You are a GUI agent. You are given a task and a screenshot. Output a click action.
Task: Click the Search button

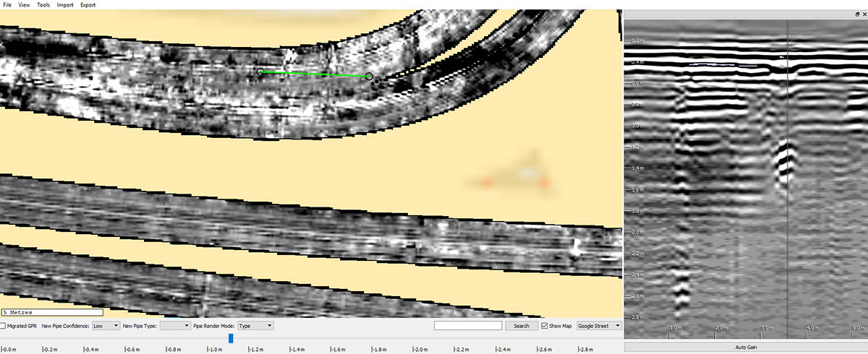(x=522, y=326)
